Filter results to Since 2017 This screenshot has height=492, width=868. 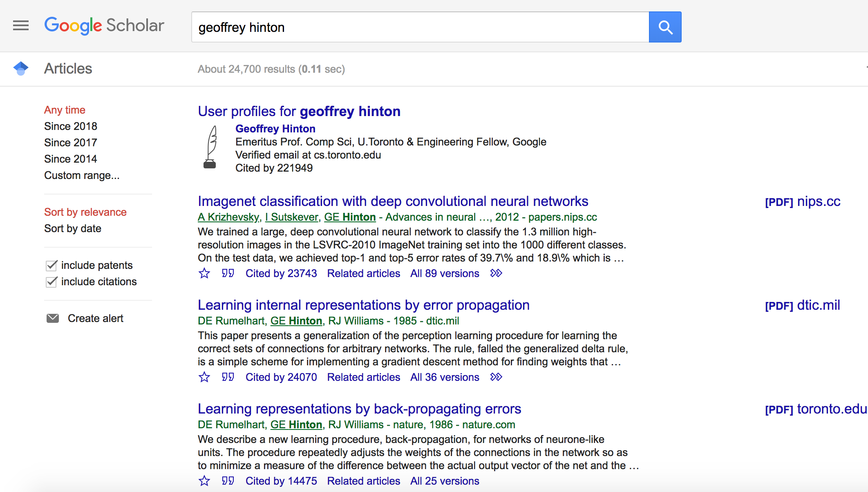71,143
